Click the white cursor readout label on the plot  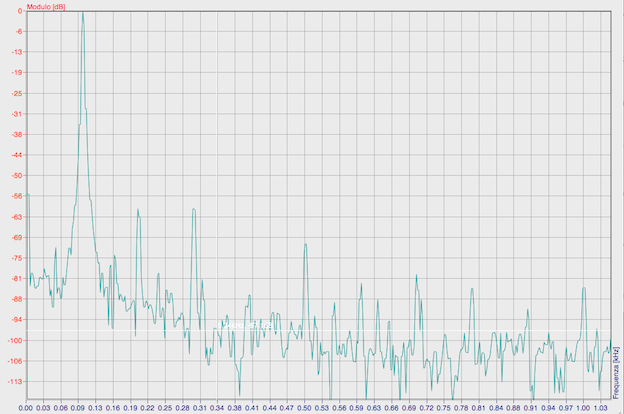coord(247,326)
